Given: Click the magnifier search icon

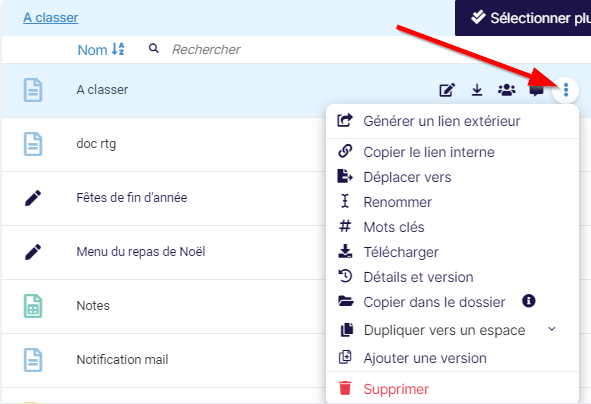Looking at the screenshot, I should coord(153,49).
